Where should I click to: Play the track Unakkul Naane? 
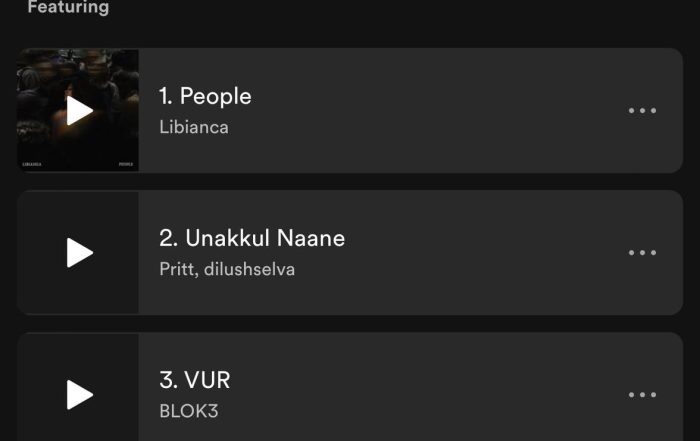pyautogui.click(x=79, y=252)
